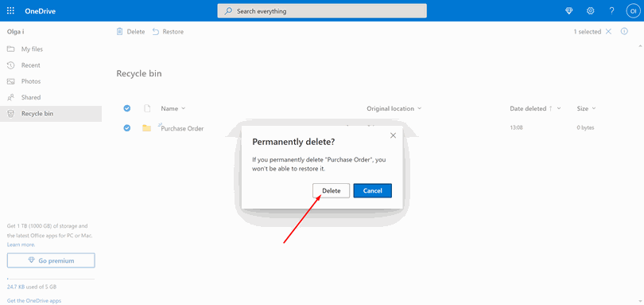Click the 0 bytes size value
The width and height of the screenshot is (644, 305).
[585, 127]
